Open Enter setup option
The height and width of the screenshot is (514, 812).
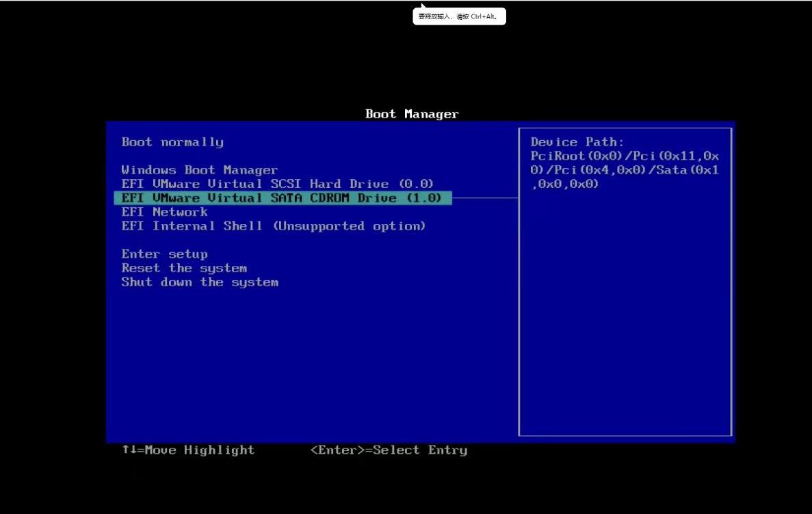(165, 254)
